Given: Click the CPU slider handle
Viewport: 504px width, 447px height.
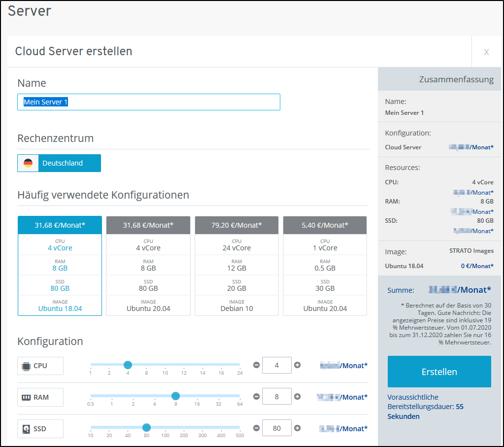Looking at the screenshot, I should (128, 365).
